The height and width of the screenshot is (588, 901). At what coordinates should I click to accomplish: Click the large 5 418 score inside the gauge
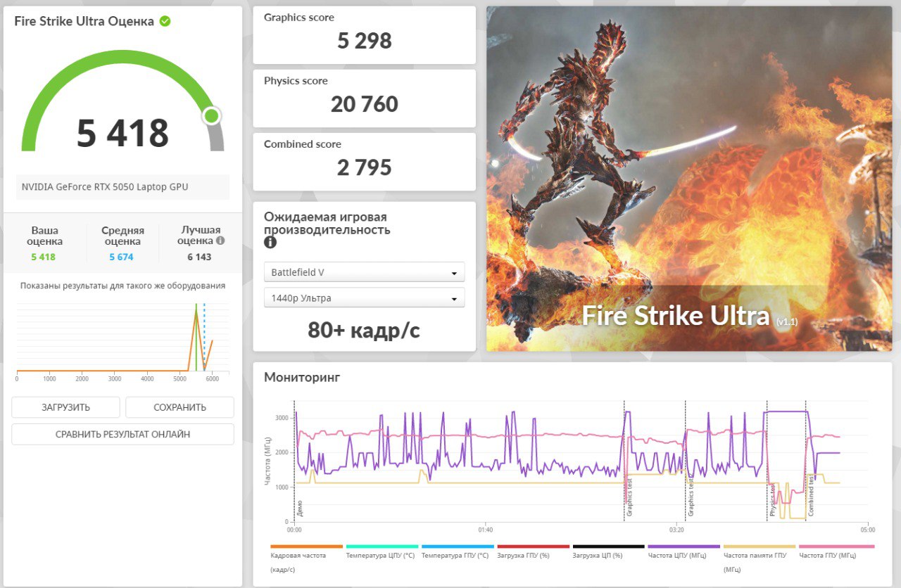122,133
